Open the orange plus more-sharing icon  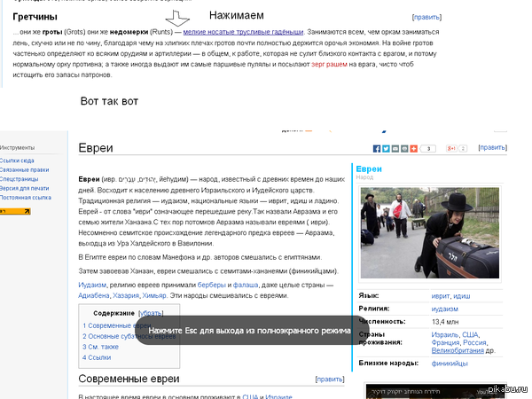(x=413, y=149)
